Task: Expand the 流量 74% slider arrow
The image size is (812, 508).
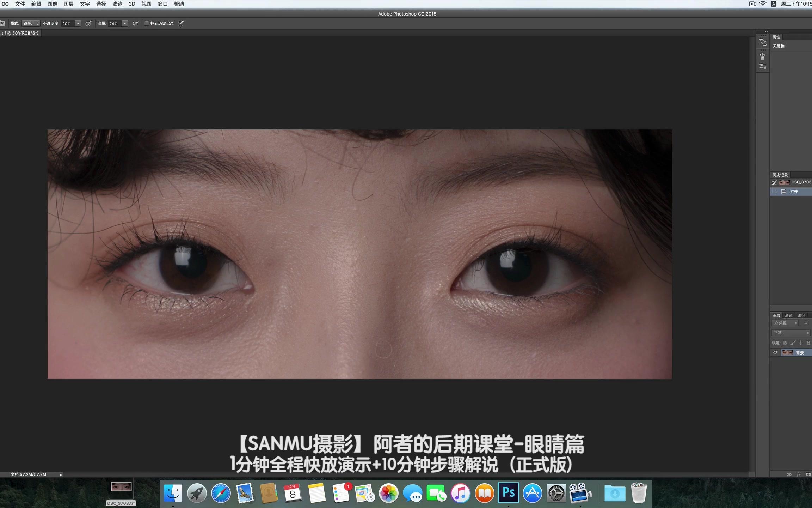Action: click(125, 24)
